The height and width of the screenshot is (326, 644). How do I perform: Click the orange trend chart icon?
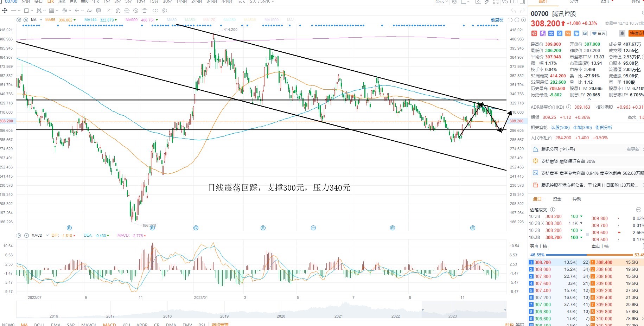click(x=568, y=33)
